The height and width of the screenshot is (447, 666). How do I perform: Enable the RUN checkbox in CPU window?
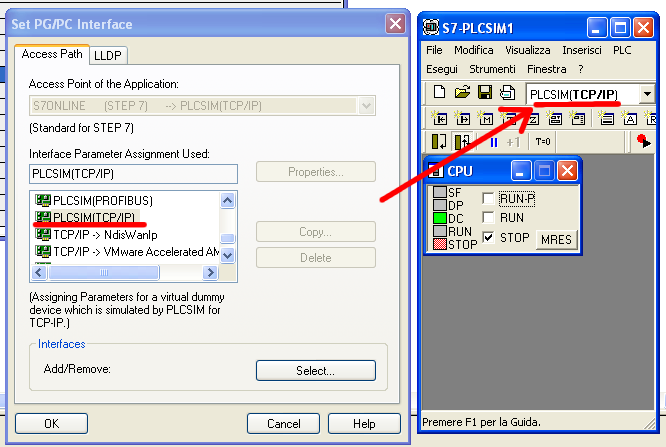coord(488,217)
